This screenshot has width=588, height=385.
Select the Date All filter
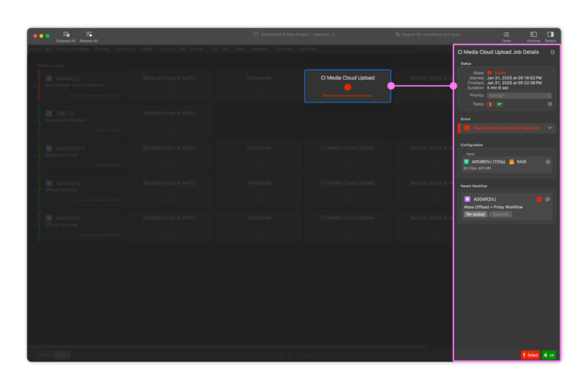click(x=225, y=49)
